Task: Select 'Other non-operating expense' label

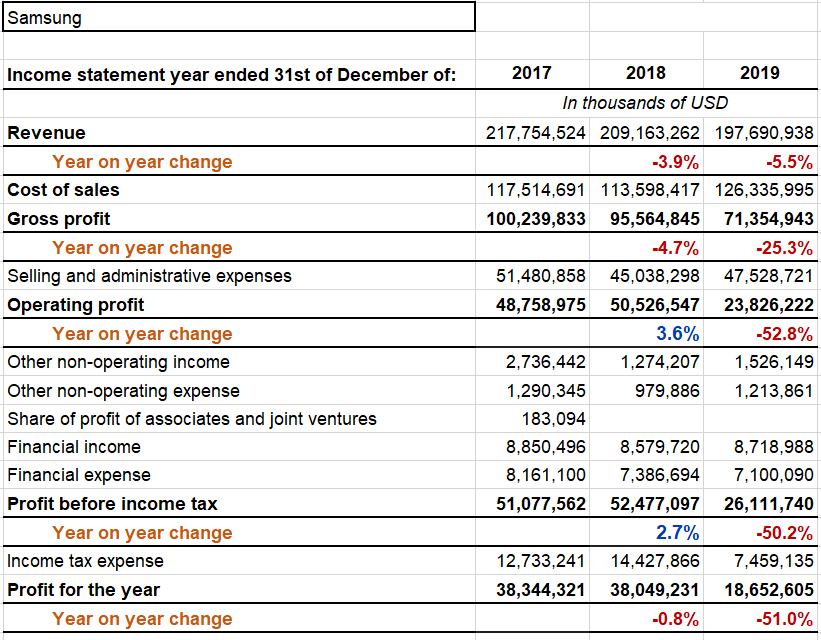Action: [x=124, y=391]
